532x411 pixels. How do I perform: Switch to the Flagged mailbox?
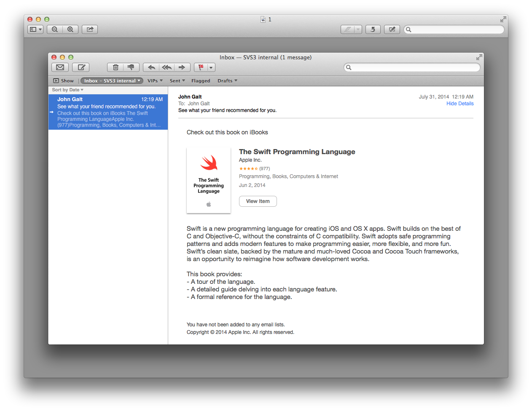click(x=201, y=81)
